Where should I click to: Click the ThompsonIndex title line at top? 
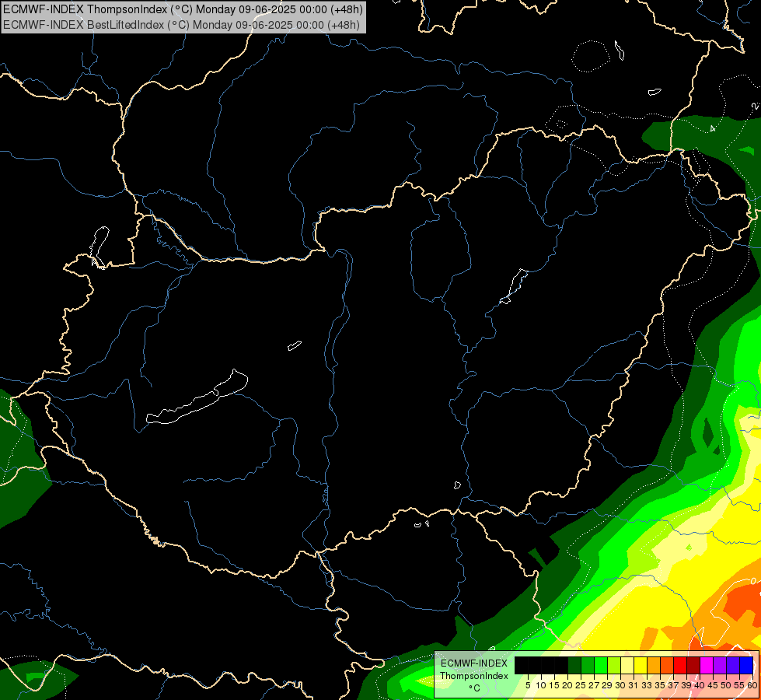click(183, 9)
